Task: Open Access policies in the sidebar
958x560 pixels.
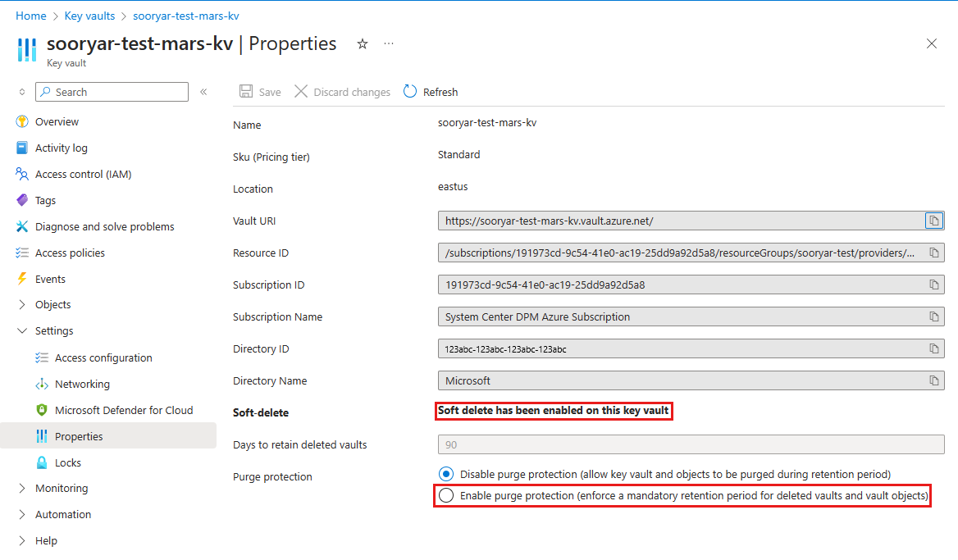Action: 70,253
